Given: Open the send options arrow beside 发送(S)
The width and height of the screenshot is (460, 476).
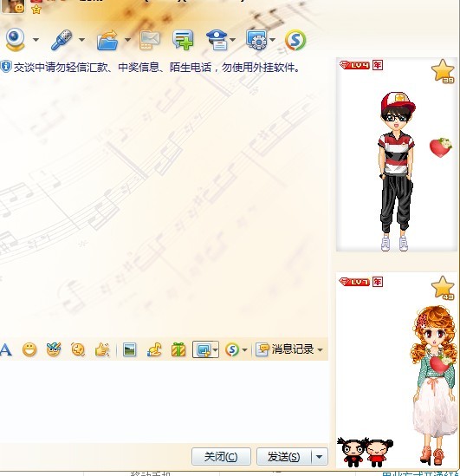Looking at the screenshot, I should coord(320,457).
